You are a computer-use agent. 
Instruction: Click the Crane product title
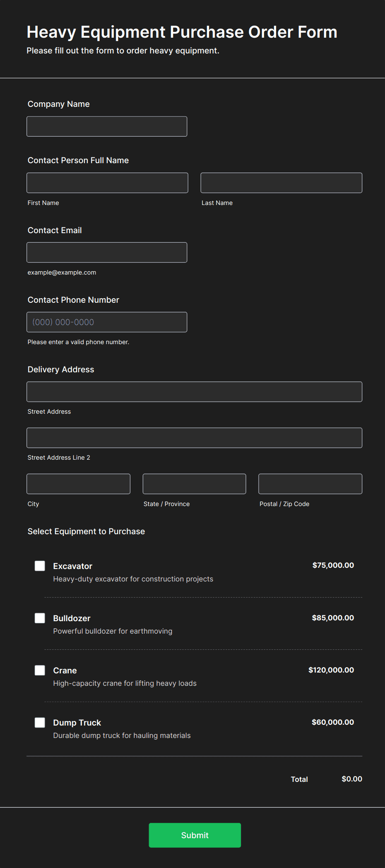pyautogui.click(x=65, y=670)
